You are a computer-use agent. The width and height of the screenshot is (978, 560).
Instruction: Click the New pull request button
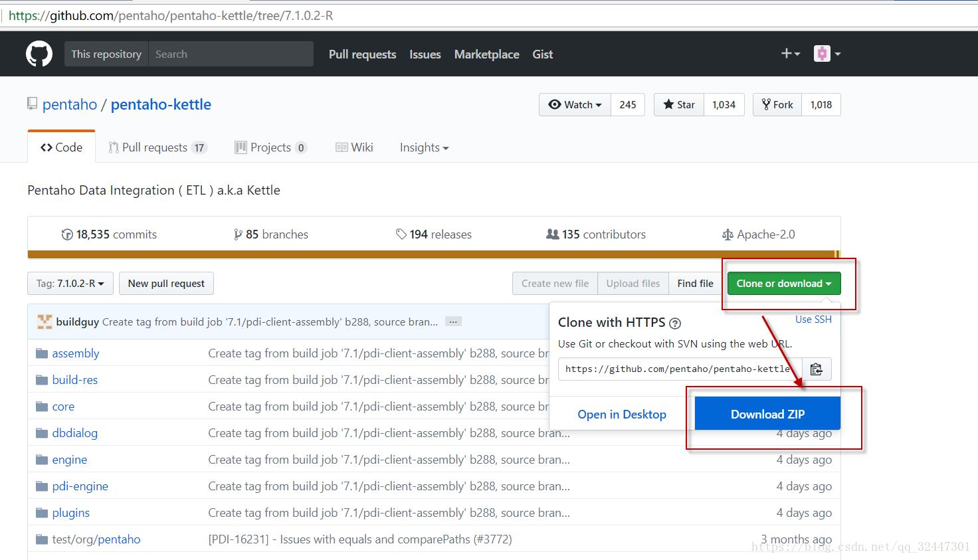click(x=166, y=284)
